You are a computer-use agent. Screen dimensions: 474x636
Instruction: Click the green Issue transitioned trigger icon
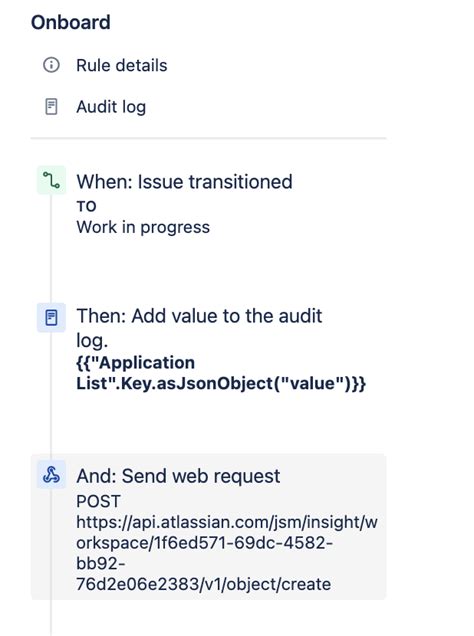[x=51, y=180]
